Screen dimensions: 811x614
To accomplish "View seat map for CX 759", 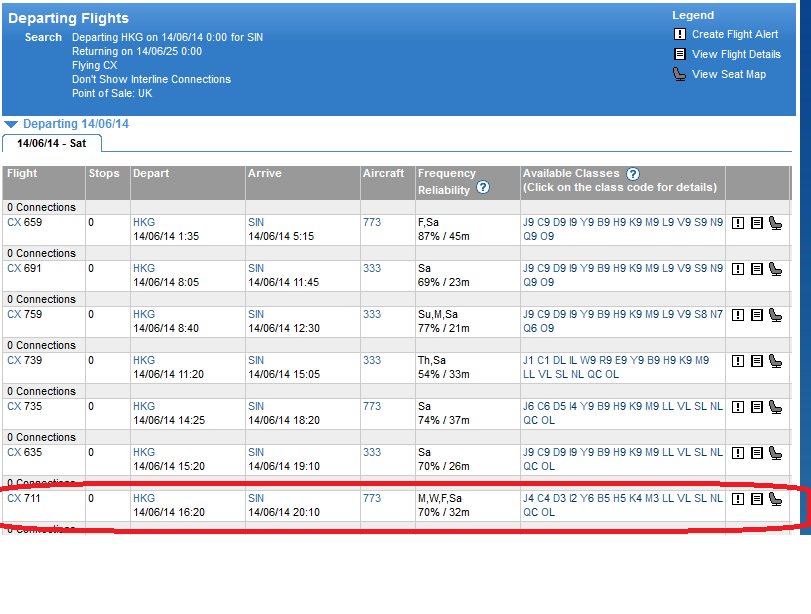I will coord(775,315).
